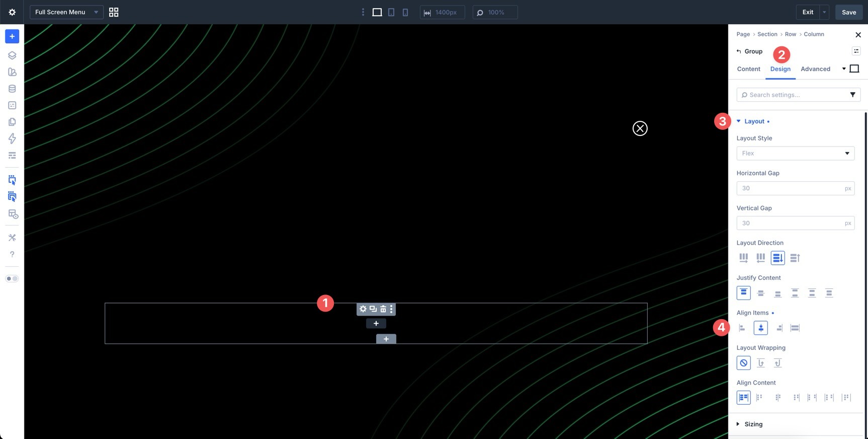The height and width of the screenshot is (439, 868).
Task: Set Justify Content to start
Action: click(744, 292)
